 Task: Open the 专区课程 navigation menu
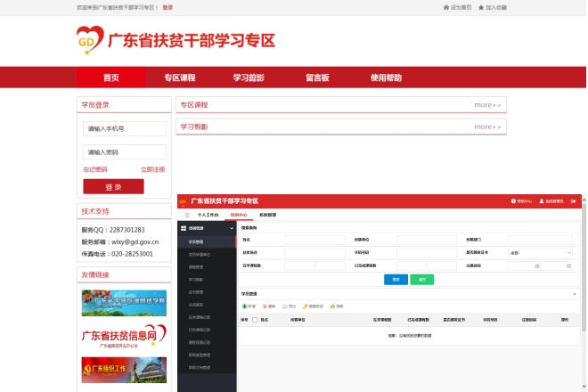(x=180, y=78)
